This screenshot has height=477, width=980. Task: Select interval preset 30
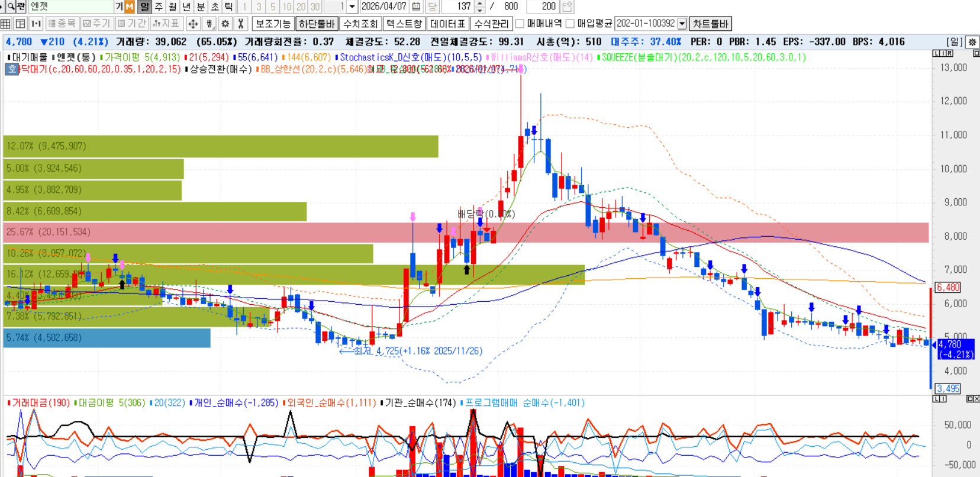tap(315, 7)
